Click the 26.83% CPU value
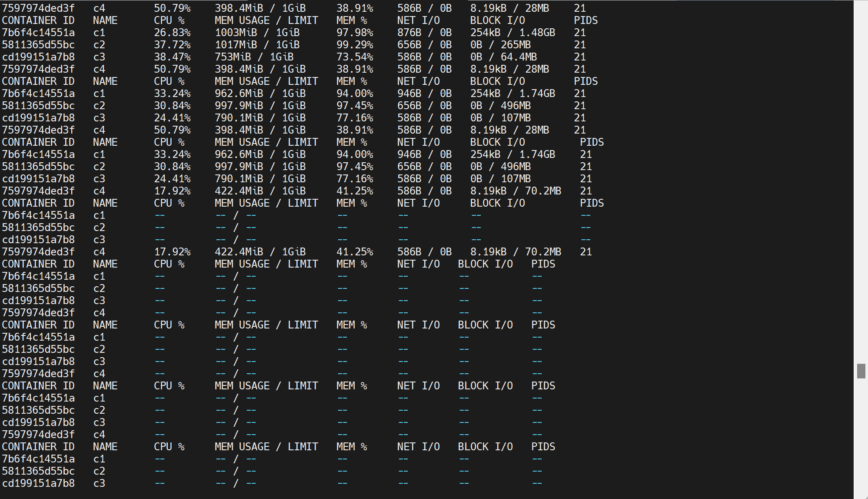This screenshot has width=868, height=499. tap(172, 33)
